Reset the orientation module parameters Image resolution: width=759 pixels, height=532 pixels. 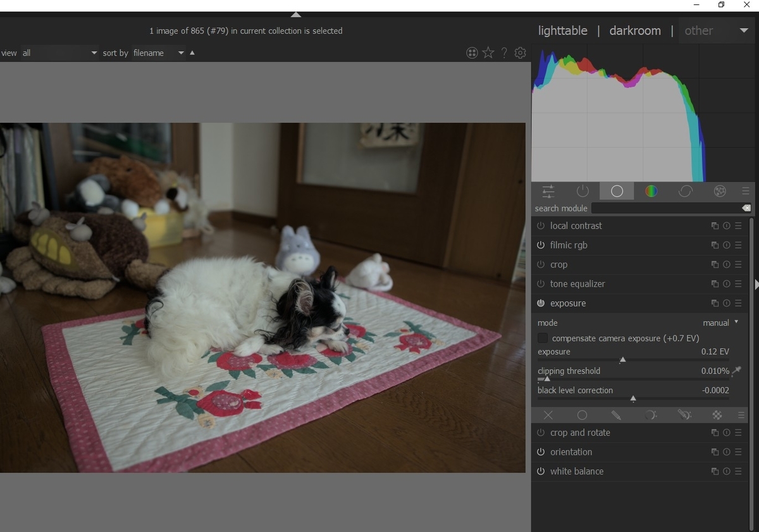[727, 452]
